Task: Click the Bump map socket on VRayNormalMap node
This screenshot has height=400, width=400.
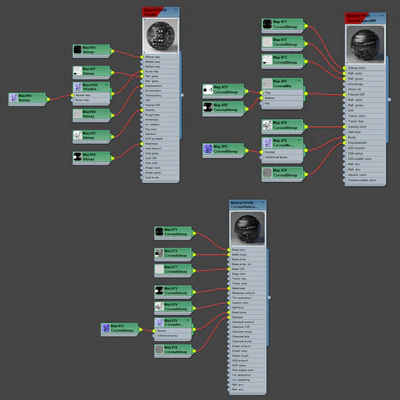Action: pos(72,100)
